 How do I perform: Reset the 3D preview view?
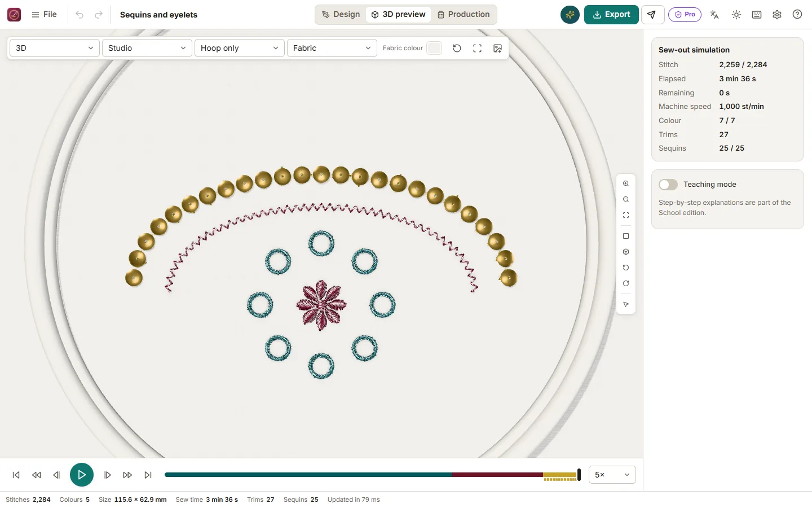tap(457, 48)
